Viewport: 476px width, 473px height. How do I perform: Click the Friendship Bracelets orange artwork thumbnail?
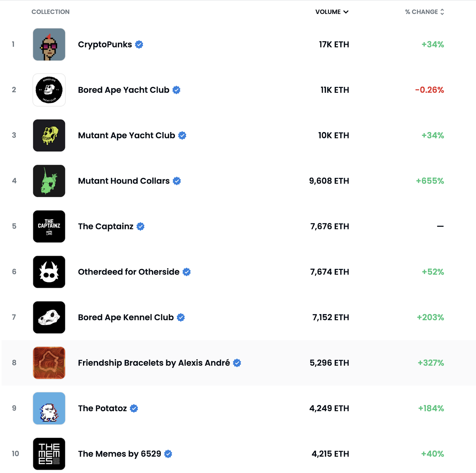[x=49, y=363]
